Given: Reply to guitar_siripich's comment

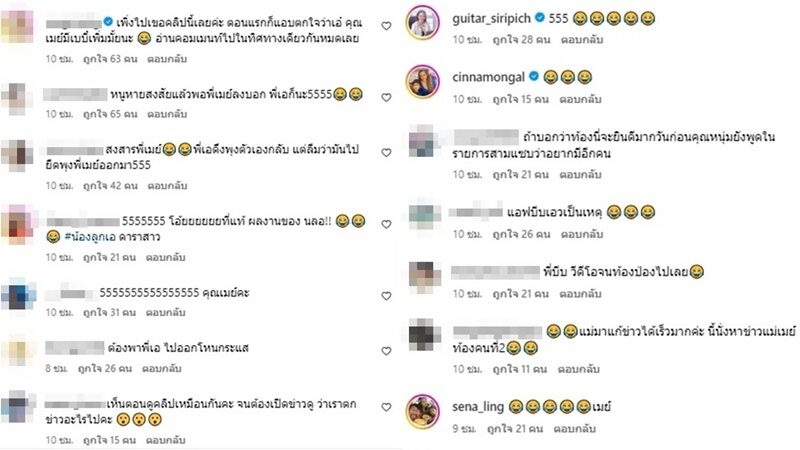Looking at the screenshot, I should point(582,39).
